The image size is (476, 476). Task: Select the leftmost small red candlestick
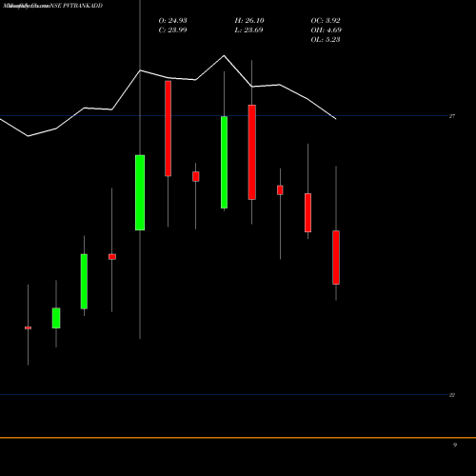pos(28,327)
